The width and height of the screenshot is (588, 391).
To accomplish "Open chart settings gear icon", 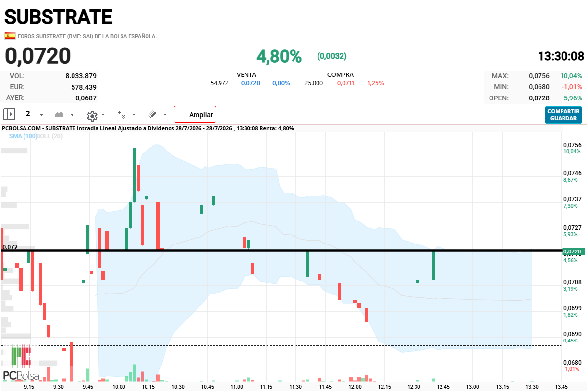I will click(x=92, y=115).
